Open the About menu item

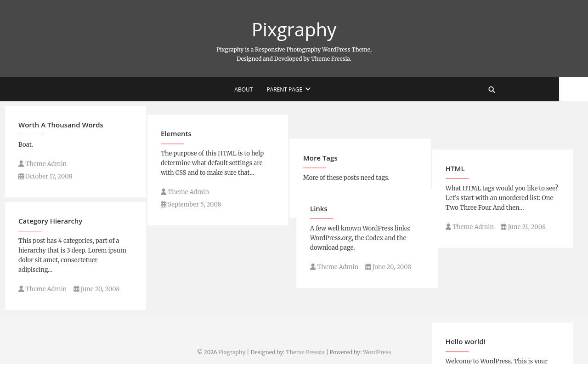[243, 90]
